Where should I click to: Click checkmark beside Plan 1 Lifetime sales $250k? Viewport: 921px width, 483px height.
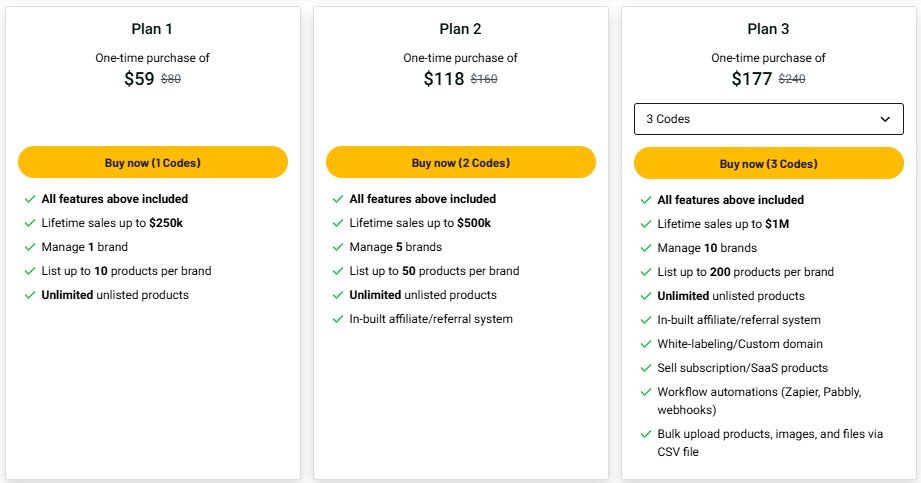[x=30, y=223]
